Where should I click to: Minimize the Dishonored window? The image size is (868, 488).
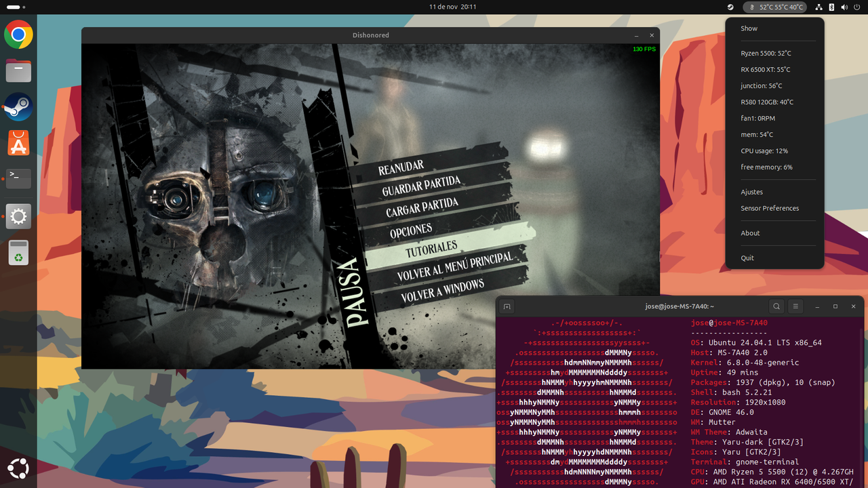(636, 35)
